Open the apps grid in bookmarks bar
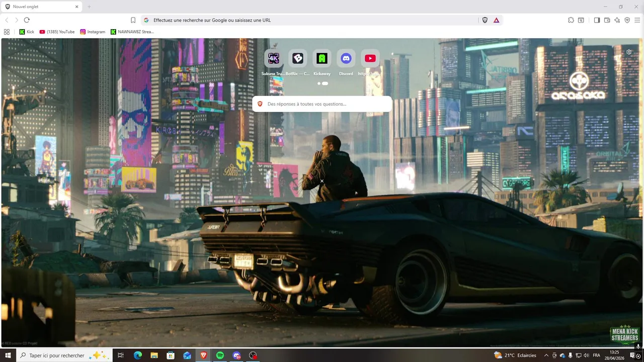The width and height of the screenshot is (644, 362). [x=7, y=32]
